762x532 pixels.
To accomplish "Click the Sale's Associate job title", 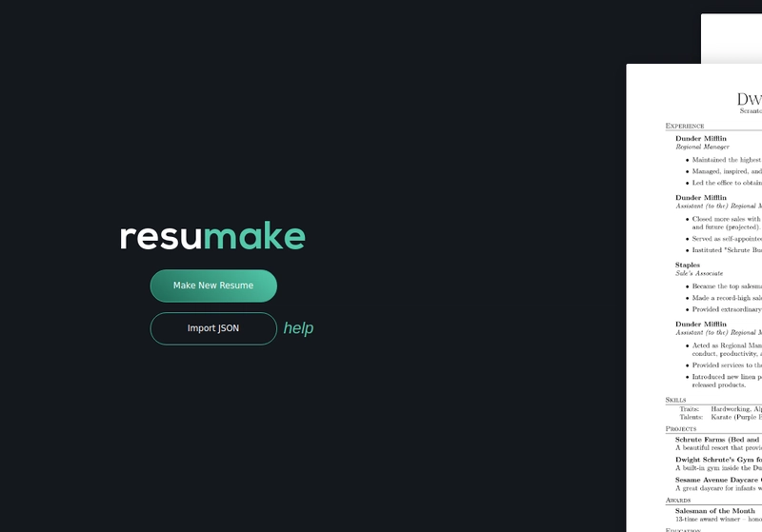I will 699,273.
